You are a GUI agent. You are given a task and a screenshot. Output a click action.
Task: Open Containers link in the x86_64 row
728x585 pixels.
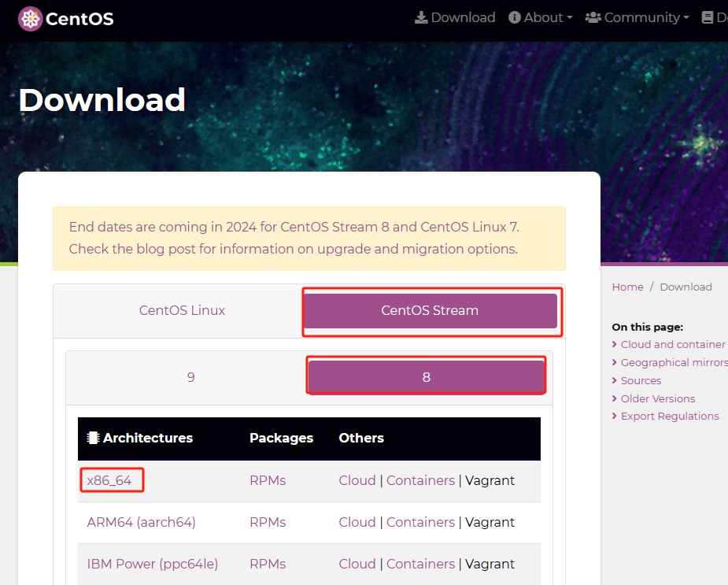420,480
